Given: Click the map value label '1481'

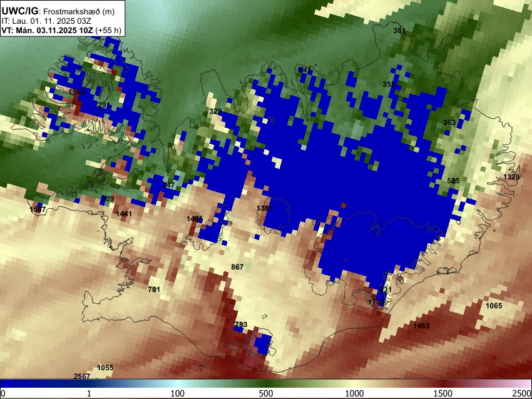Looking at the screenshot, I should tap(195, 219).
